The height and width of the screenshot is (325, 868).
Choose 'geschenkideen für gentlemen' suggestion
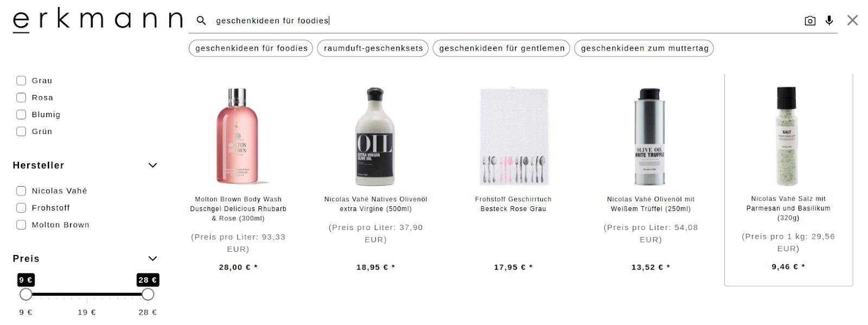(502, 48)
